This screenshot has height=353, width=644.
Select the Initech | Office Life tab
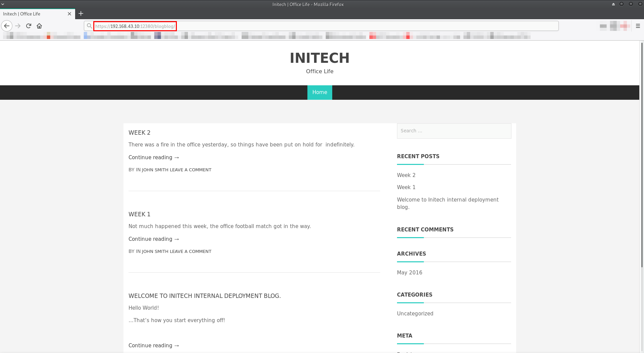pos(38,14)
